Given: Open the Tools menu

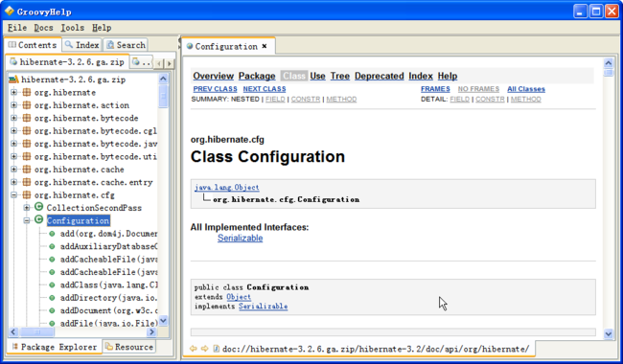Looking at the screenshot, I should tap(72, 28).
